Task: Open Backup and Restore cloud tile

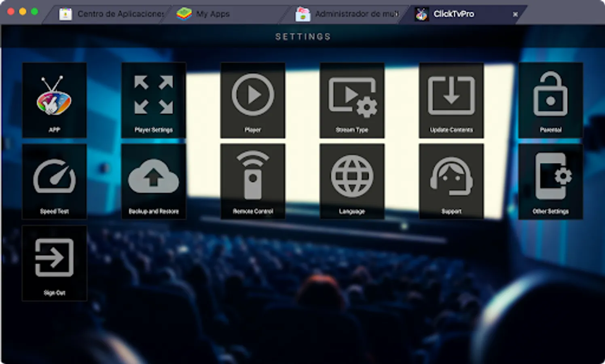Action: point(154,182)
